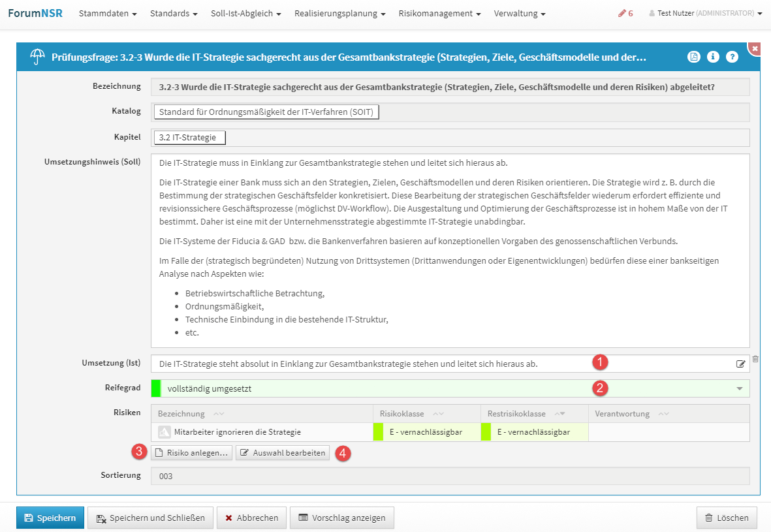Expand the Test Nutzer account dropdown
Image resolution: width=771 pixels, height=532 pixels.
705,13
